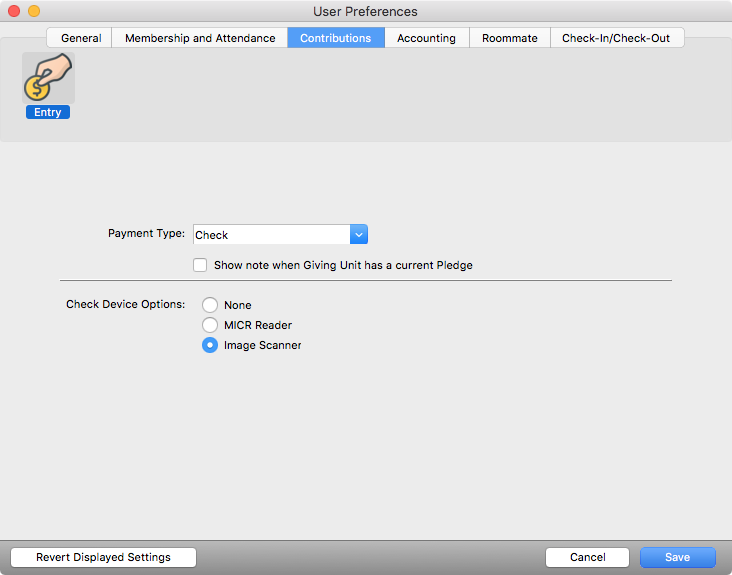The height and width of the screenshot is (575, 732).
Task: Go to the Accounting tab
Action: [x=426, y=38]
